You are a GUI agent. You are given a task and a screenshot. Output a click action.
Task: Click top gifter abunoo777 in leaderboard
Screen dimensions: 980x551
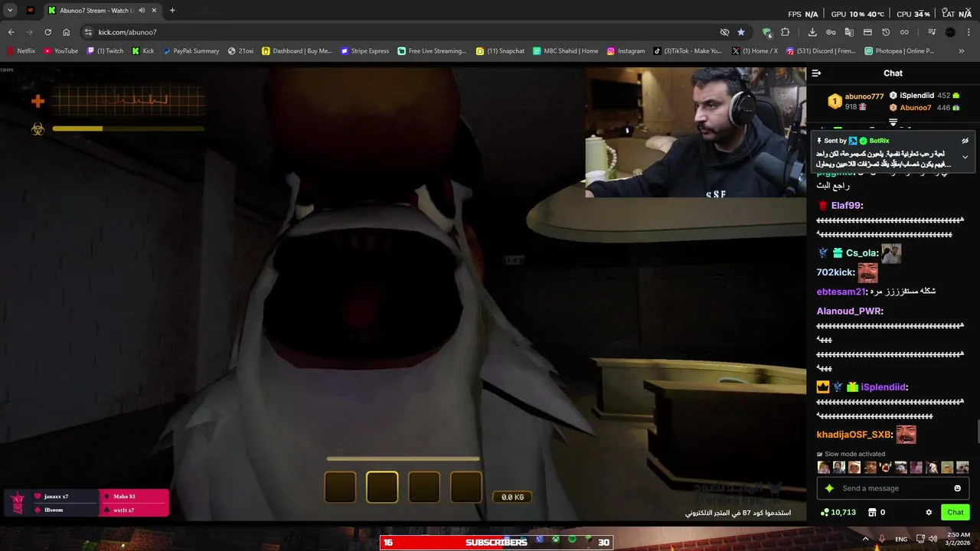click(864, 96)
